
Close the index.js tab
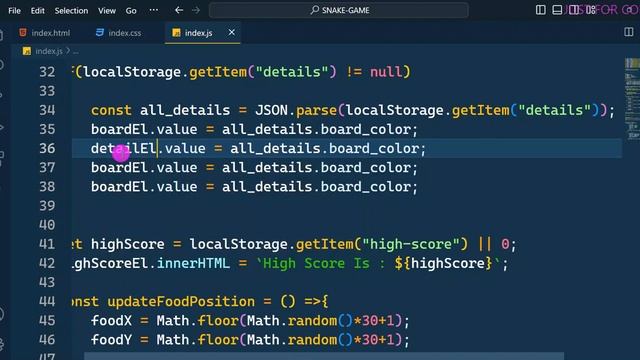click(231, 32)
